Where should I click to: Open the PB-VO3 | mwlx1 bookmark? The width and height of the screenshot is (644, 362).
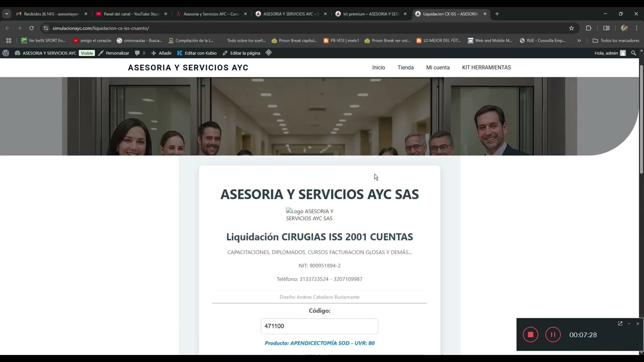tap(341, 40)
